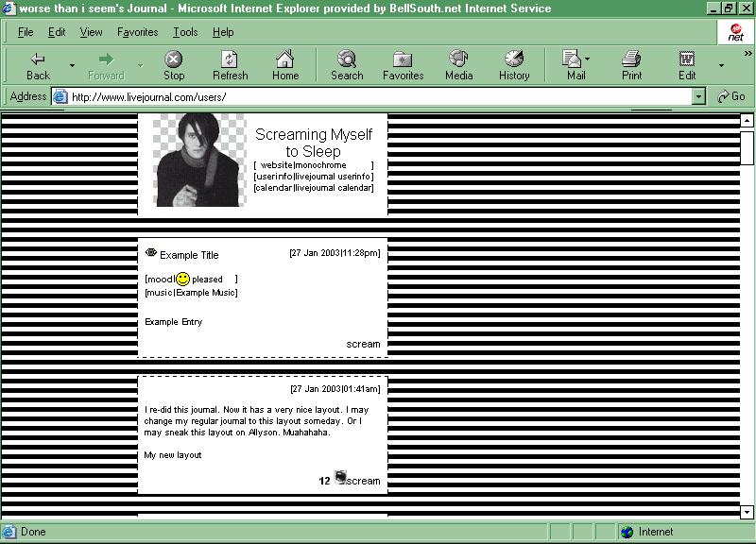Viewport: 756px width, 544px height.
Task: Click the My new layout text
Action: [173, 455]
